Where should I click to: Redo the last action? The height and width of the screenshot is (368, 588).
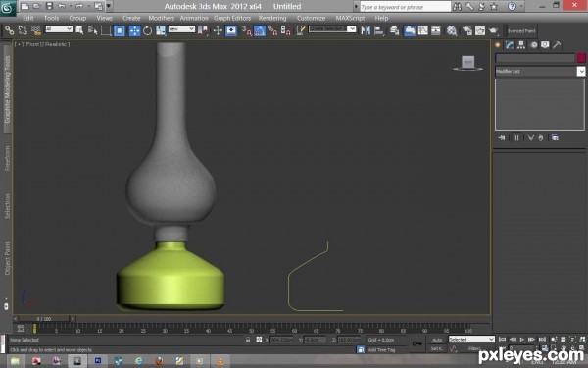(x=79, y=6)
